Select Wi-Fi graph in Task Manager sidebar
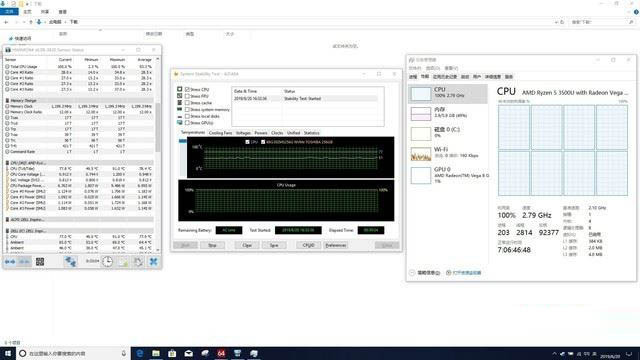640x360 pixels. (x=421, y=154)
